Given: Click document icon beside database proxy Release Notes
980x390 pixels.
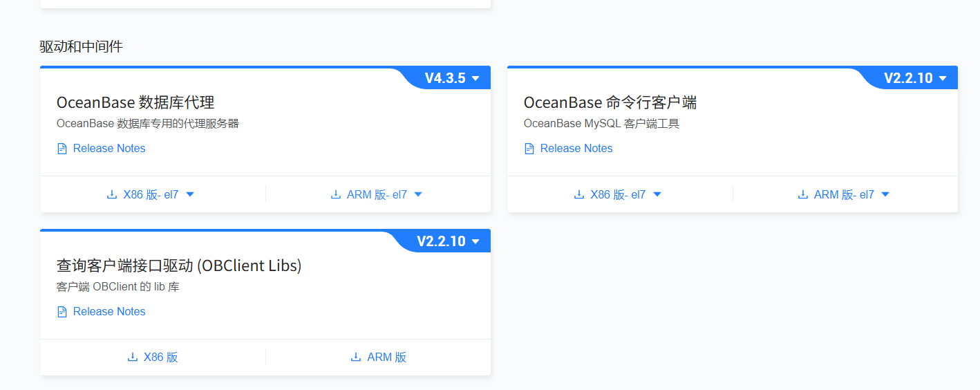Looking at the screenshot, I should click(62, 149).
